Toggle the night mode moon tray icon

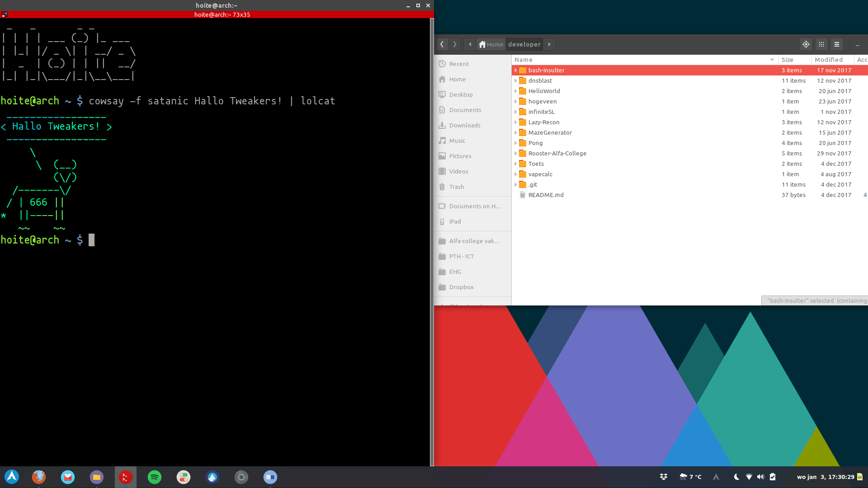[x=736, y=477]
